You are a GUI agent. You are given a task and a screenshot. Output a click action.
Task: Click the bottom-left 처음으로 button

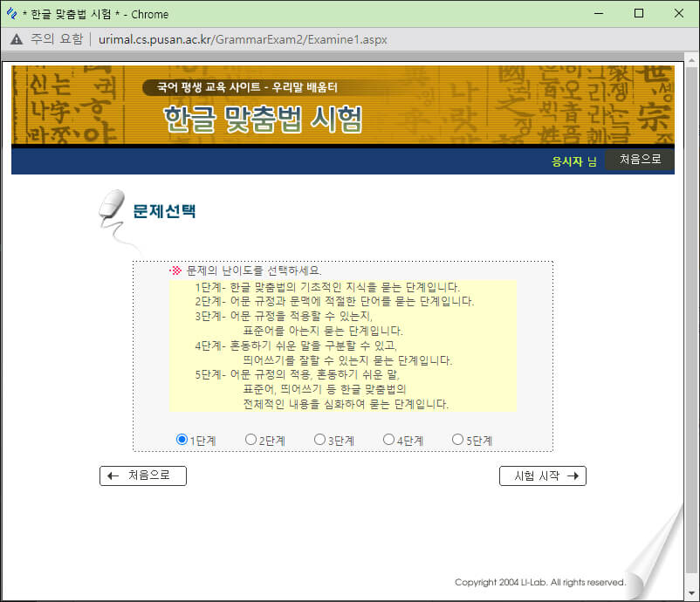click(142, 475)
